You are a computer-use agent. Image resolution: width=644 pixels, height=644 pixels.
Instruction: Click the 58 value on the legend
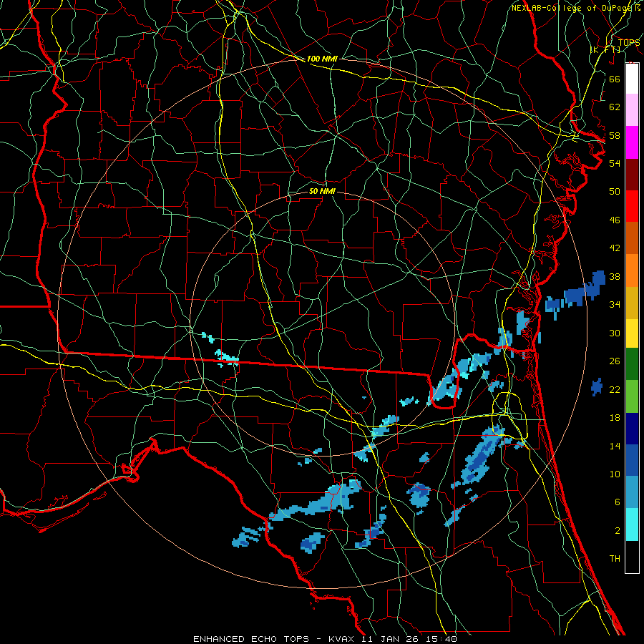click(x=615, y=135)
